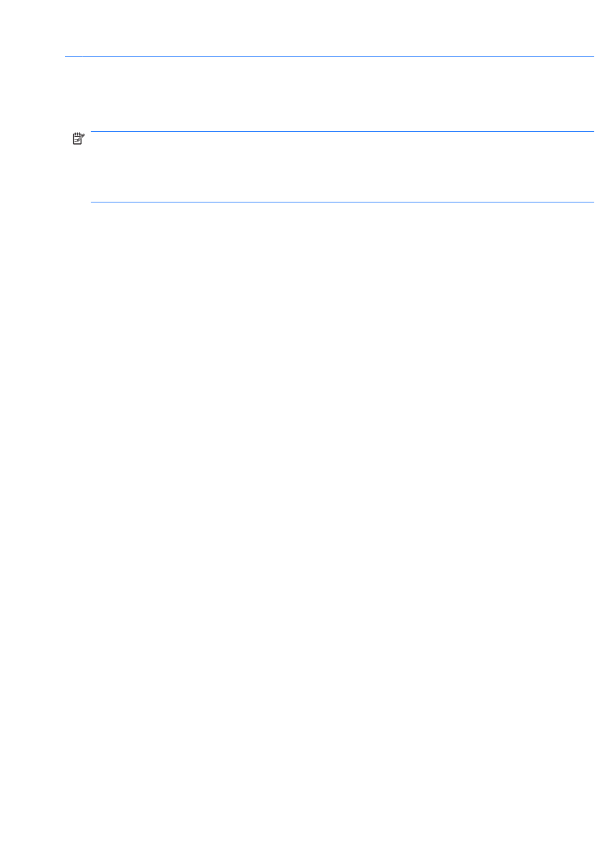Click the middle of the note's lower border line
616x848 pixels.
[x=342, y=202]
